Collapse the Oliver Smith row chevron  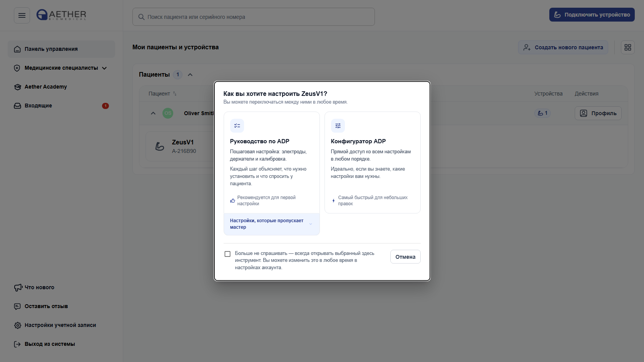tap(153, 113)
